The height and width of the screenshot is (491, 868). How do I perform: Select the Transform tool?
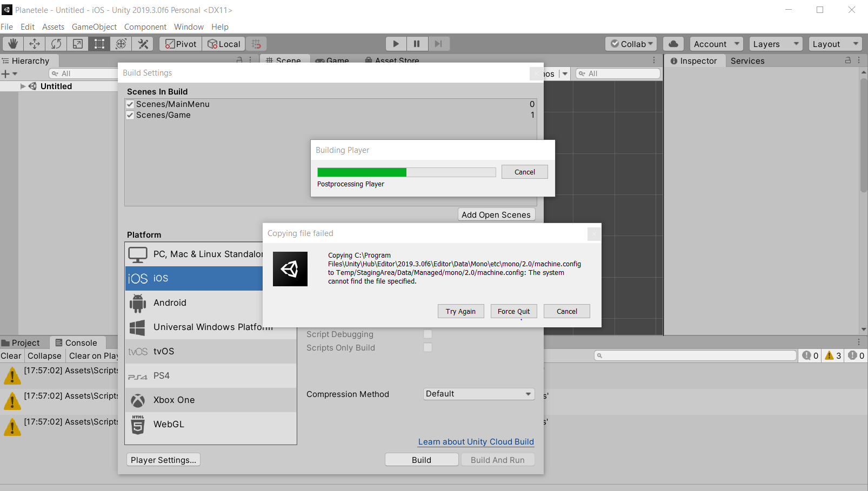(121, 44)
